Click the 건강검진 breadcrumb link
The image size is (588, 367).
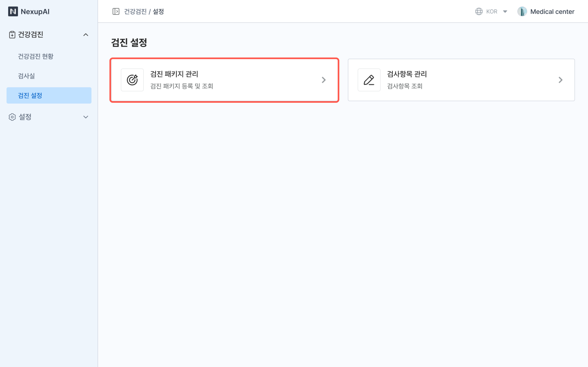tap(135, 11)
